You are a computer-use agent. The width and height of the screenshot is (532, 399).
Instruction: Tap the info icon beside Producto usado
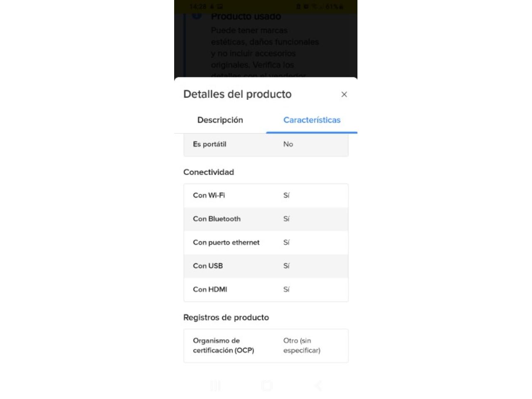(197, 15)
